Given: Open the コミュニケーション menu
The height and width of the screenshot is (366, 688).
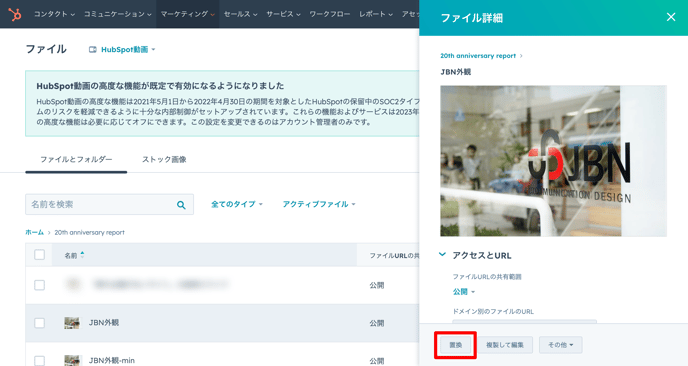Looking at the screenshot, I should click(x=118, y=14).
